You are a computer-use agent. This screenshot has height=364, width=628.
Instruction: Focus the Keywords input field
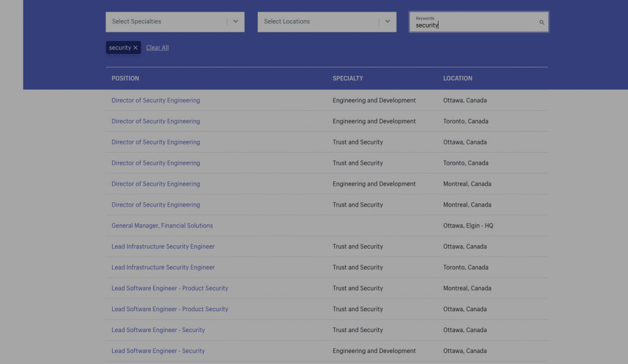[478, 22]
